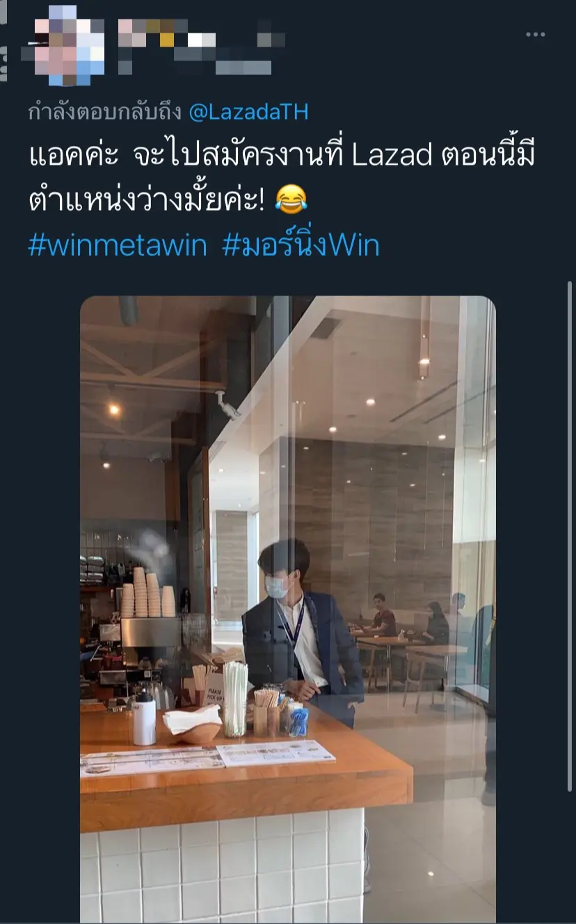This screenshot has height=924, width=576.
Task: Open the #winmetawin hashtag
Action: pos(118,245)
